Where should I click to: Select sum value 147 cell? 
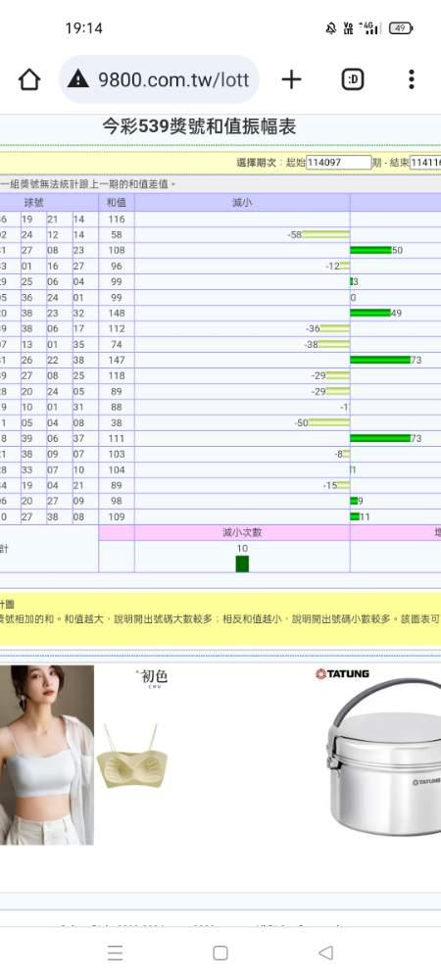click(117, 360)
